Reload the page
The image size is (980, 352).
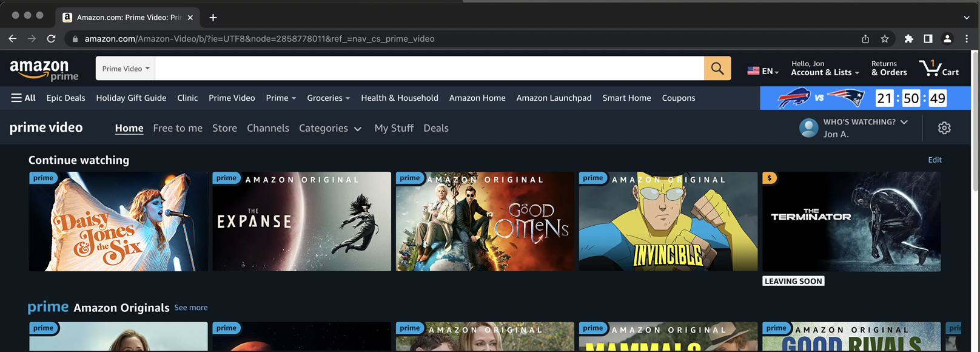[52, 38]
